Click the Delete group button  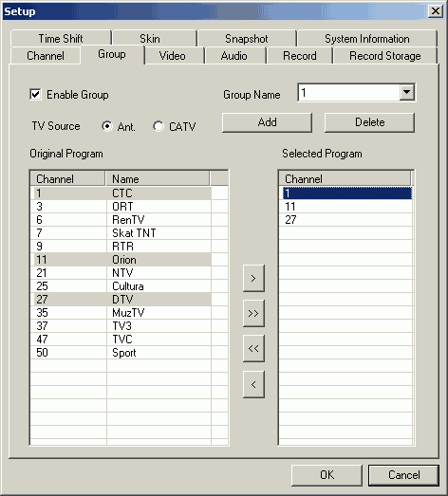tap(369, 122)
